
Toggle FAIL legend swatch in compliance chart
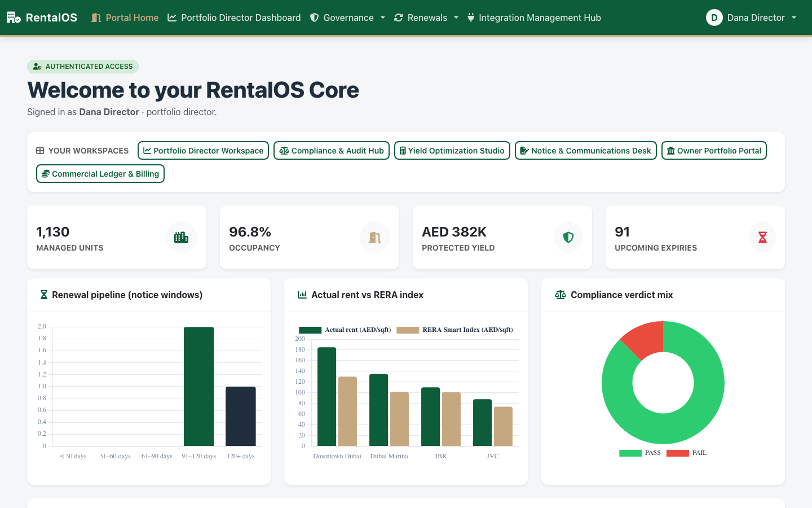point(678,453)
